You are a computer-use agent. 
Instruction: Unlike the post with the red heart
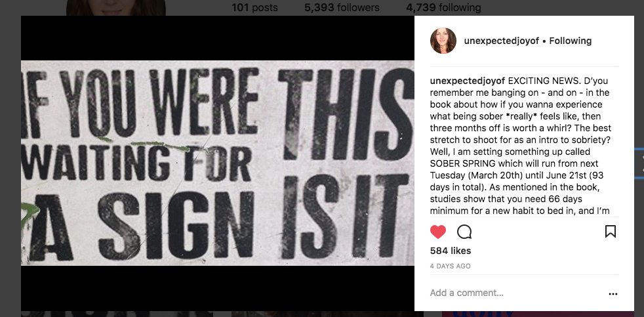click(x=438, y=232)
